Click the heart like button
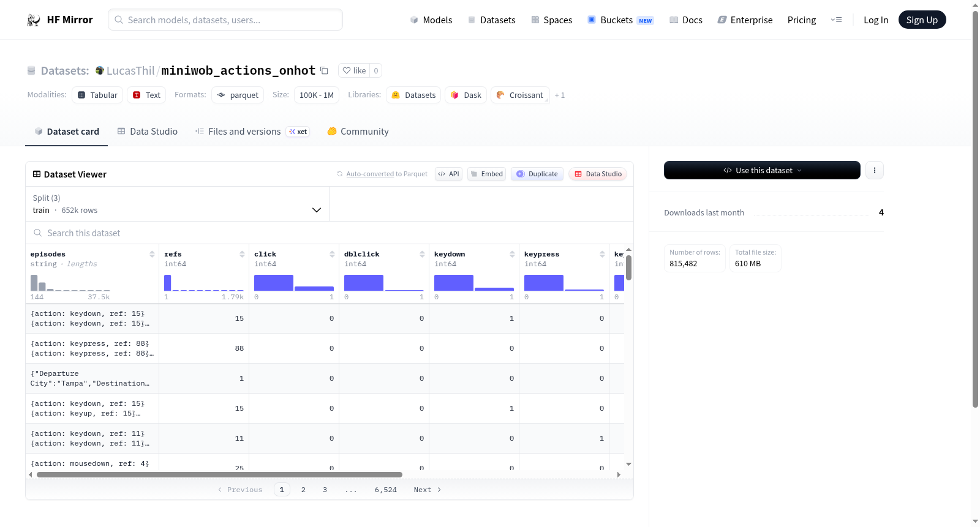 [x=354, y=70]
